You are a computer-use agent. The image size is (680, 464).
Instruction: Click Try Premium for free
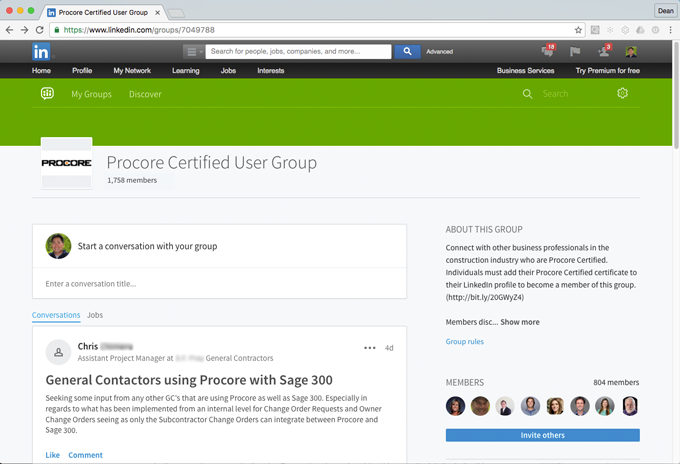click(608, 71)
